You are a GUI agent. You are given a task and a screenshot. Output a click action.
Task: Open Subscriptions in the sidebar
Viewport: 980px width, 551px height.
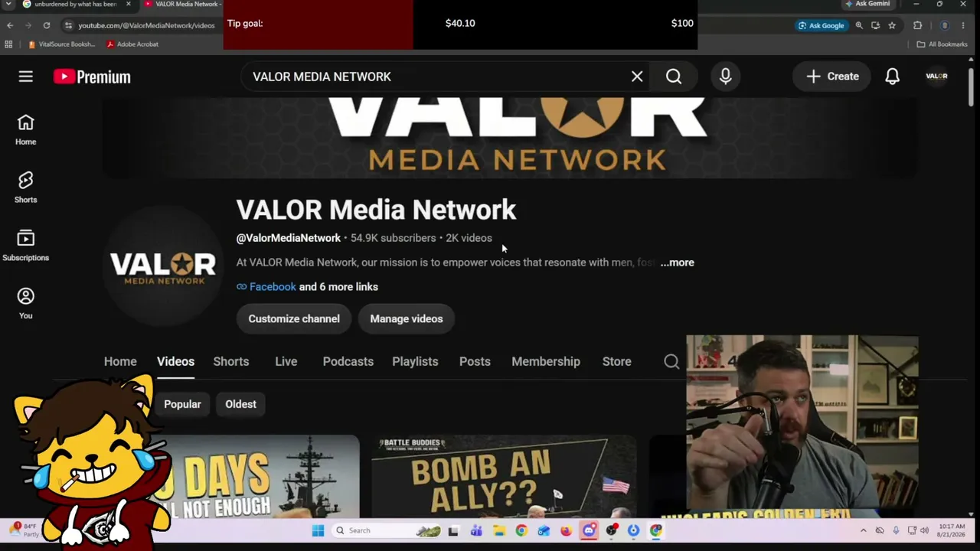click(x=25, y=246)
